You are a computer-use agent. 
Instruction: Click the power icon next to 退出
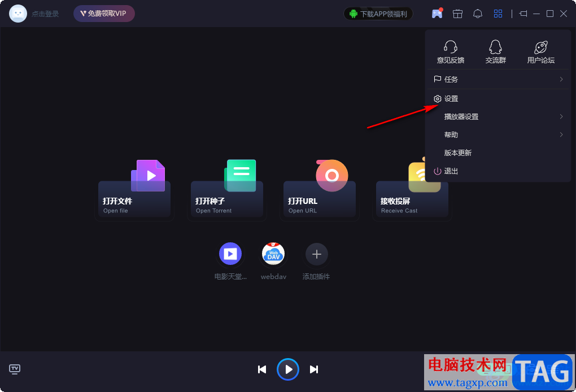(x=437, y=171)
